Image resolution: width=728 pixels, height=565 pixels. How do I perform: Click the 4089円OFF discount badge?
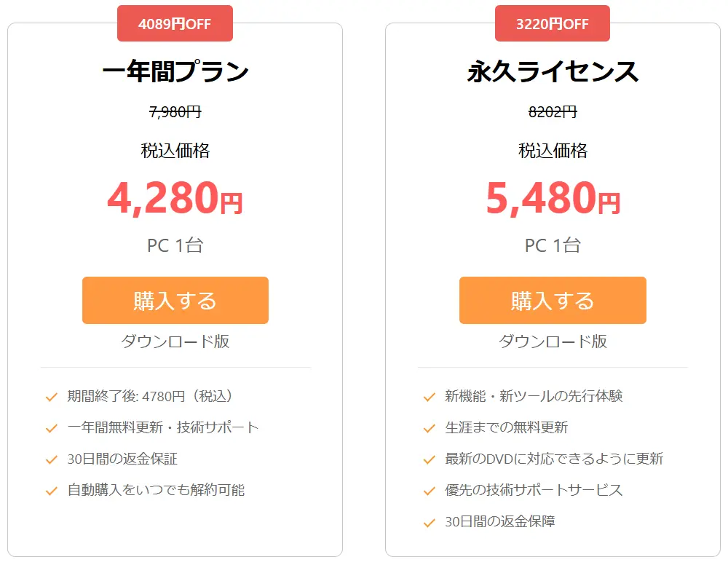point(175,23)
